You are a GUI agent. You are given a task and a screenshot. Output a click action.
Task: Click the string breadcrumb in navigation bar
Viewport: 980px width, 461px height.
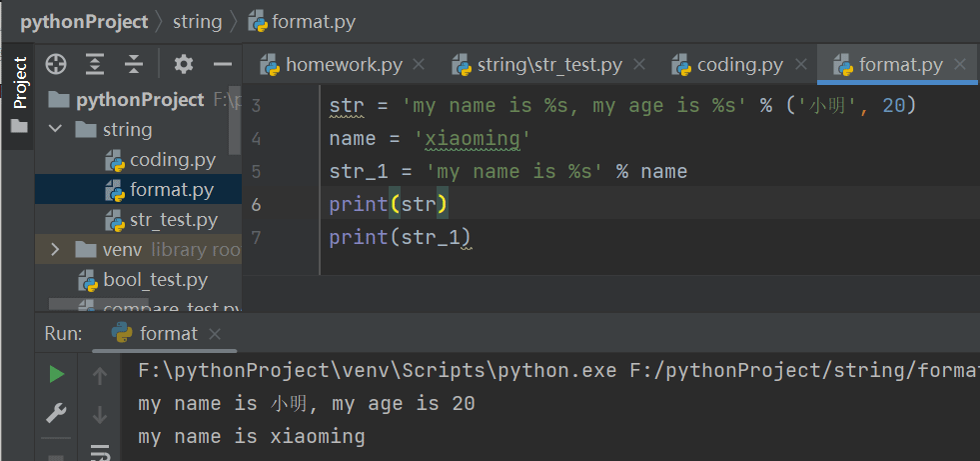[x=197, y=21]
